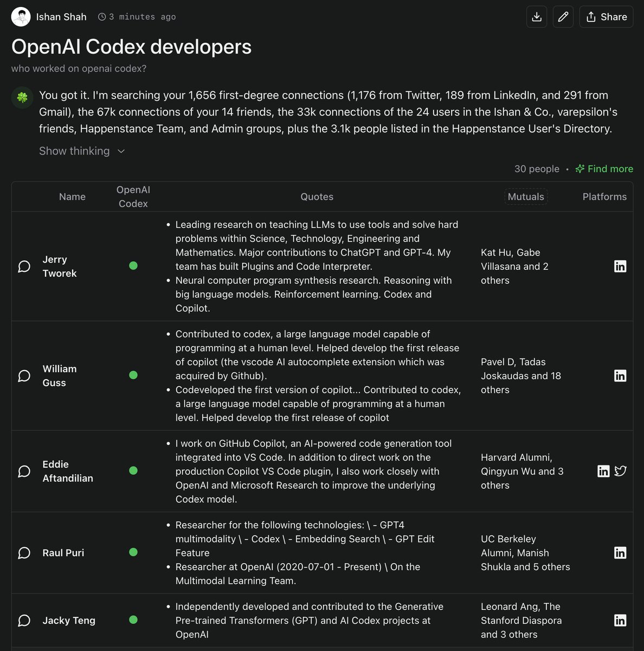
Task: Click the sparkle icon next to Find more
Action: (579, 169)
